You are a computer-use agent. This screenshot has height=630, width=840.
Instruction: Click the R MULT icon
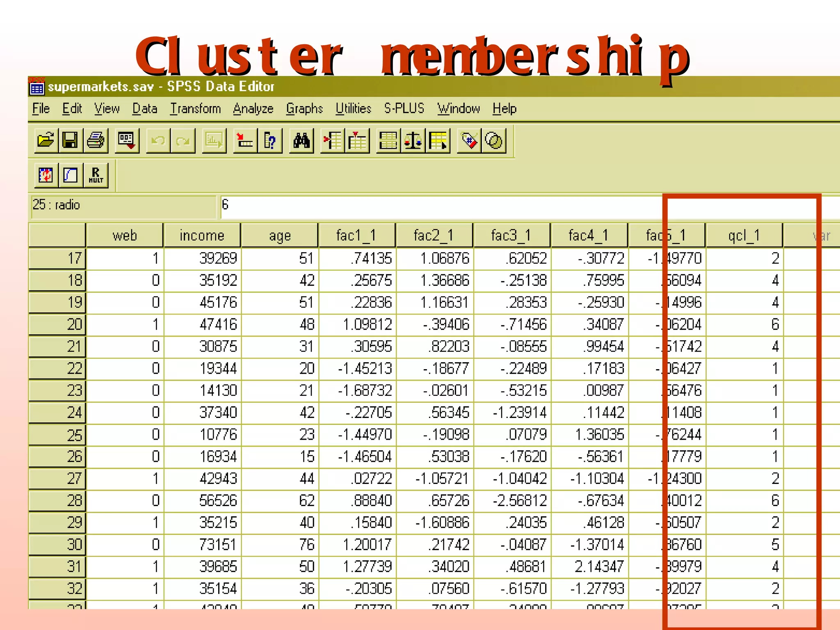(96, 175)
